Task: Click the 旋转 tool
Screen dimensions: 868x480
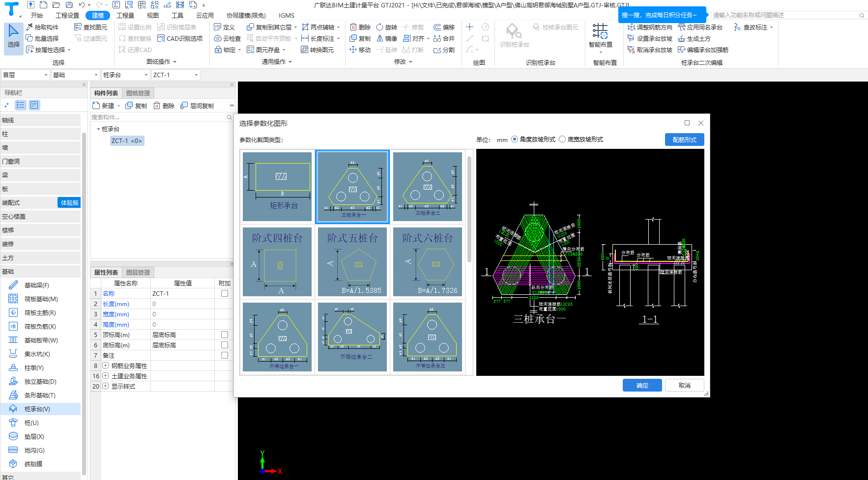Action: tap(386, 27)
